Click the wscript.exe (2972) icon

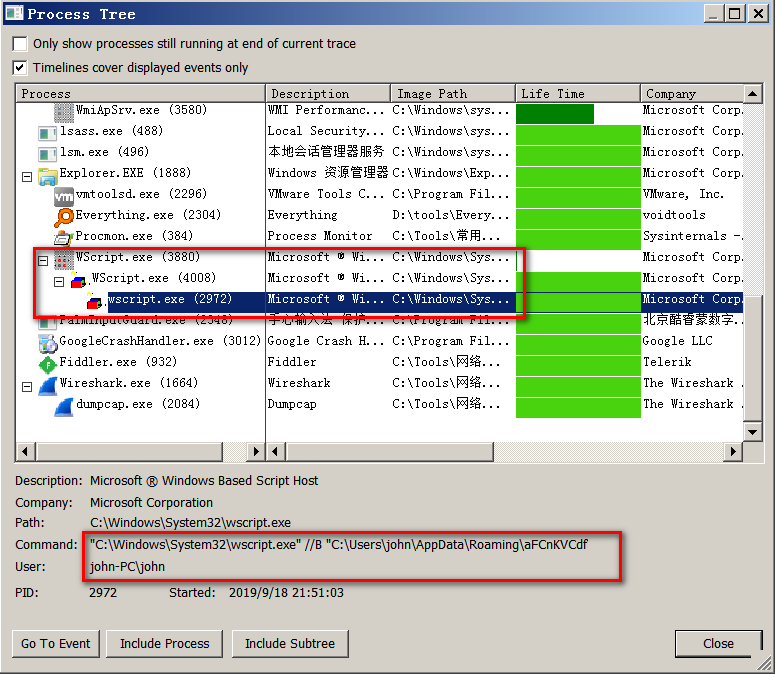pyautogui.click(x=95, y=301)
